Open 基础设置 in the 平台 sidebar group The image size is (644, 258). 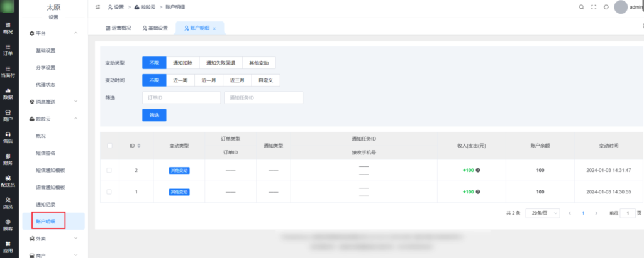pos(45,50)
